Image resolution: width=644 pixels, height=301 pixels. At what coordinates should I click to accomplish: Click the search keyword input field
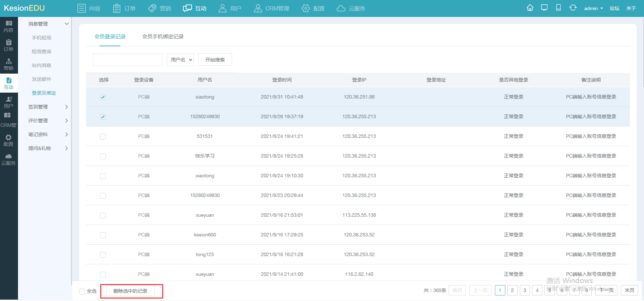pyautogui.click(x=127, y=60)
